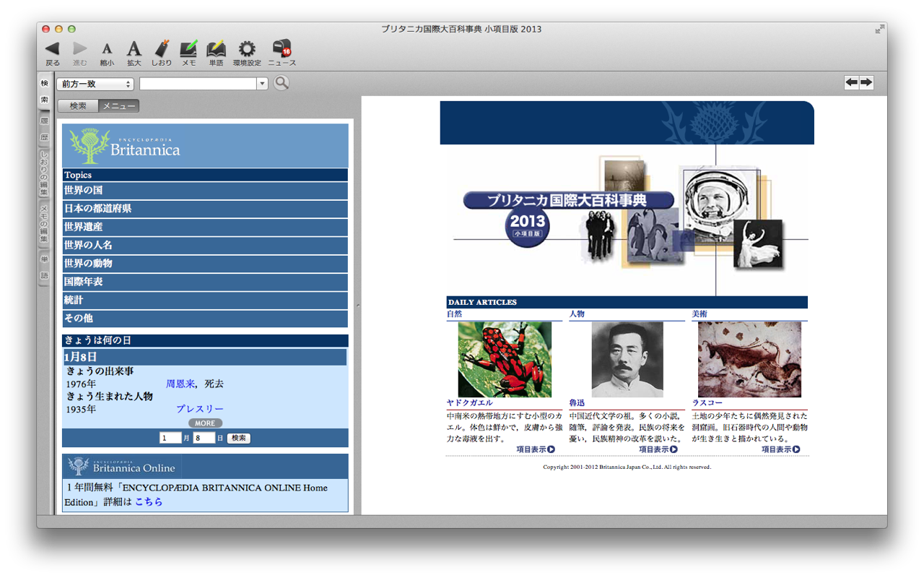Expand the search field history dropdown arrow
This screenshot has height=578, width=924.
pyautogui.click(x=262, y=84)
